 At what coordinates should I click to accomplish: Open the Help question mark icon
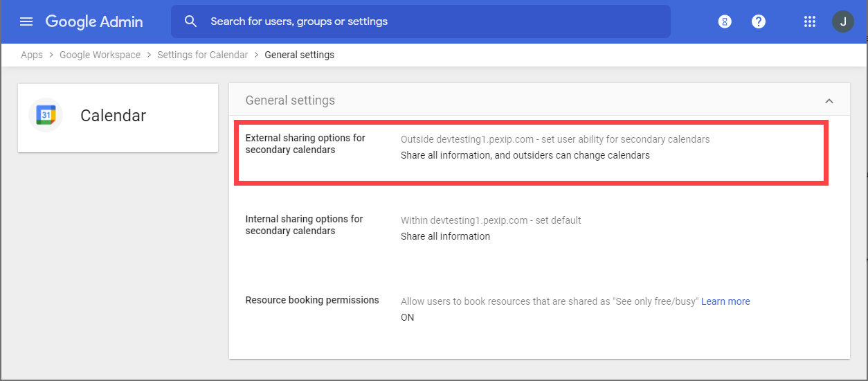tap(759, 21)
